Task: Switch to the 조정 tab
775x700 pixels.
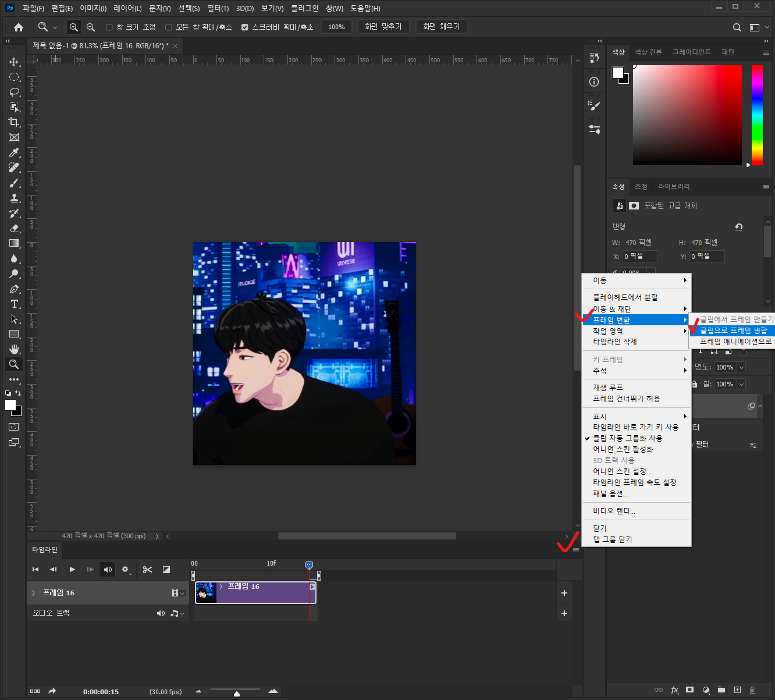Action: (x=641, y=186)
